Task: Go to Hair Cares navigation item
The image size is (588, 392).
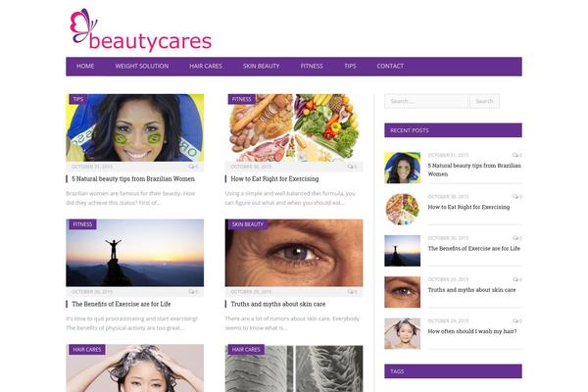Action: coord(206,66)
